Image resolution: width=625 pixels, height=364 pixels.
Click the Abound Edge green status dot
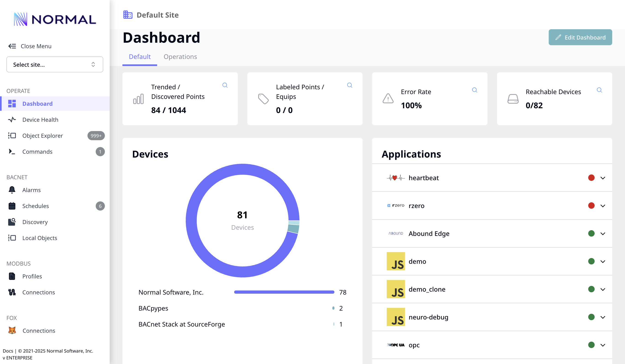[x=591, y=234]
